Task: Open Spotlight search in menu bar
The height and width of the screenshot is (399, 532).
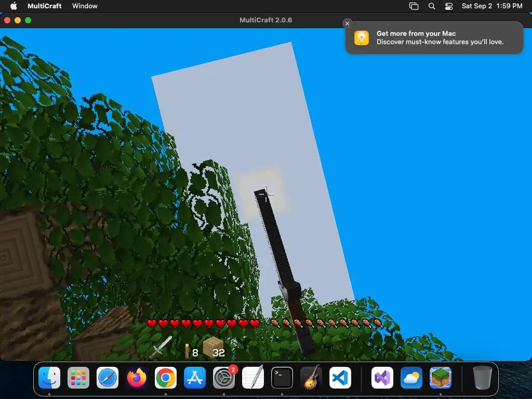Action: click(x=432, y=6)
